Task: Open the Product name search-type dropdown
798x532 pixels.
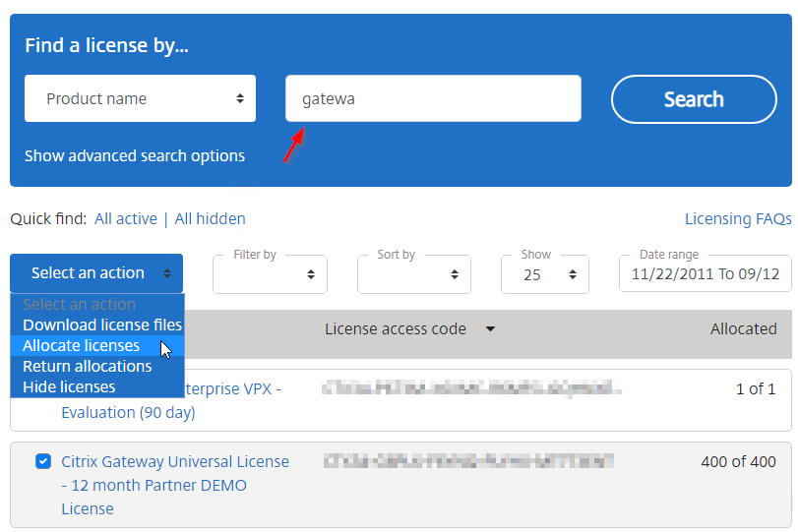Action: 140,98
